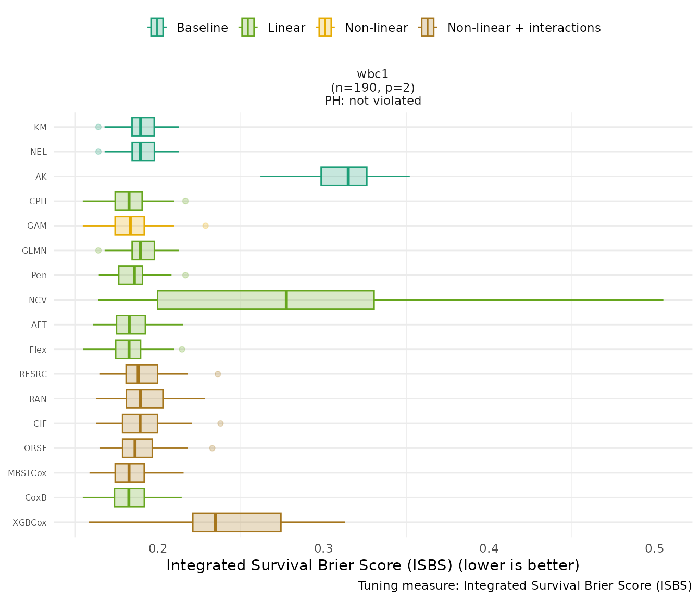
Task: Click the yellow GAM boxplot box
Action: point(130,226)
